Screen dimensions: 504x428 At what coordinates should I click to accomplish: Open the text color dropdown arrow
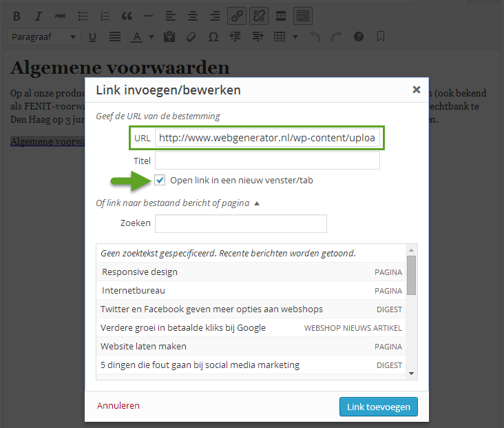pyautogui.click(x=151, y=37)
